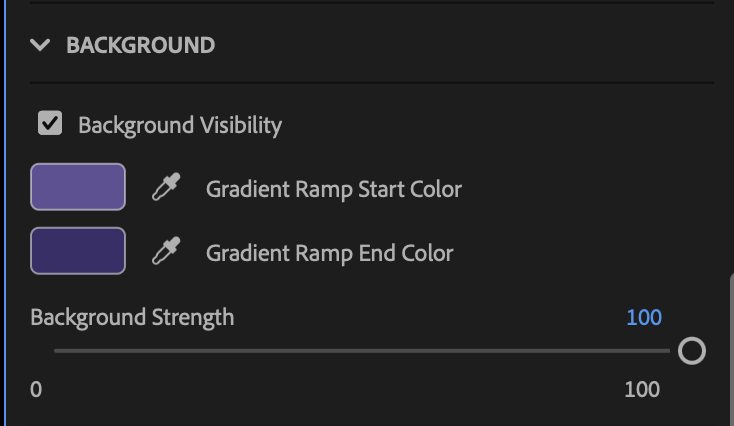Set Background Strength near three-quarters on track
Image resolution: width=734 pixels, height=426 pixels.
pos(516,351)
